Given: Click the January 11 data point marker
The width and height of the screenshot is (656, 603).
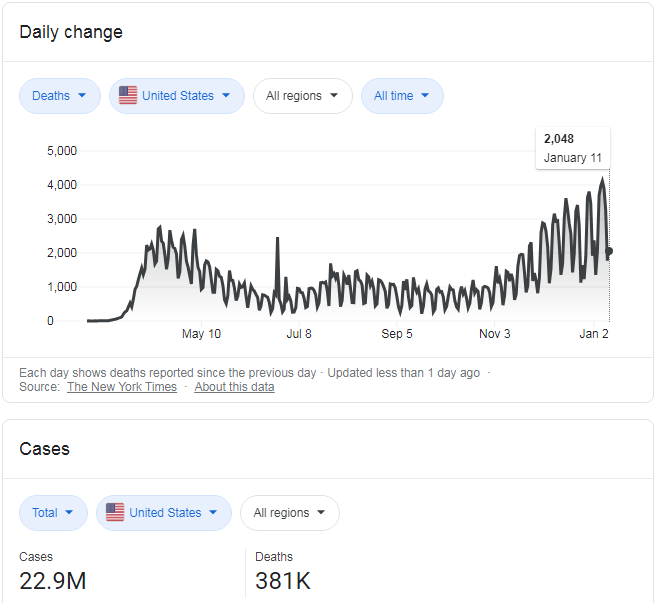Looking at the screenshot, I should click(609, 251).
